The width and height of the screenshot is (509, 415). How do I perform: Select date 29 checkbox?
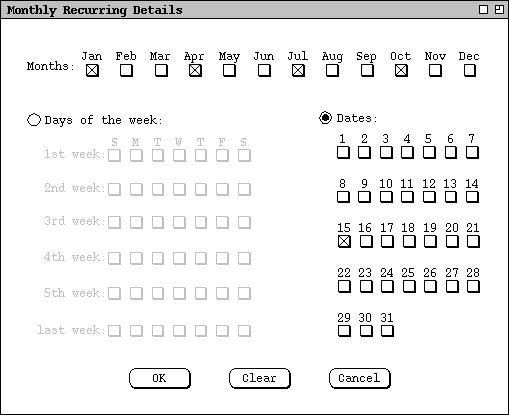coord(344,331)
